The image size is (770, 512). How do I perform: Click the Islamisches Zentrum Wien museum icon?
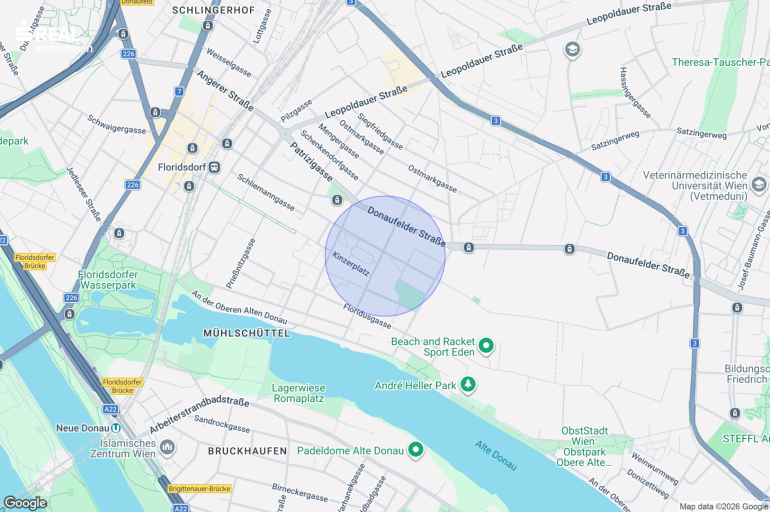(167, 448)
